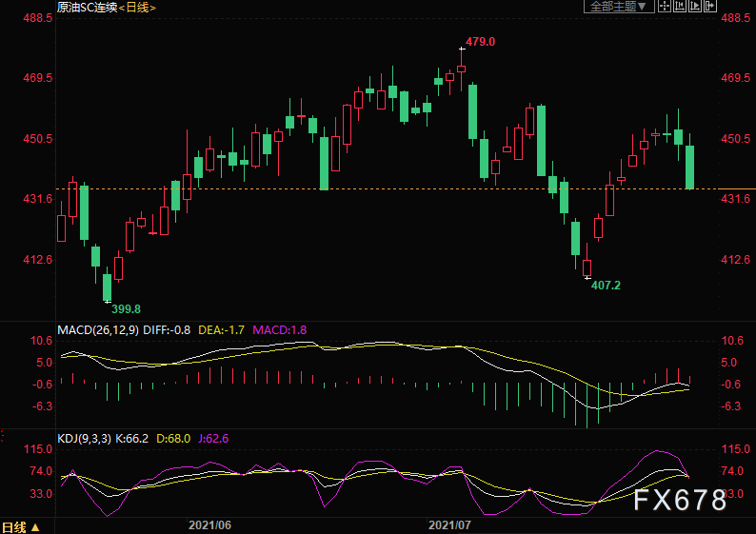The image size is (756, 534).
Task: Click the DEA:-1.7 value
Action: 221,330
